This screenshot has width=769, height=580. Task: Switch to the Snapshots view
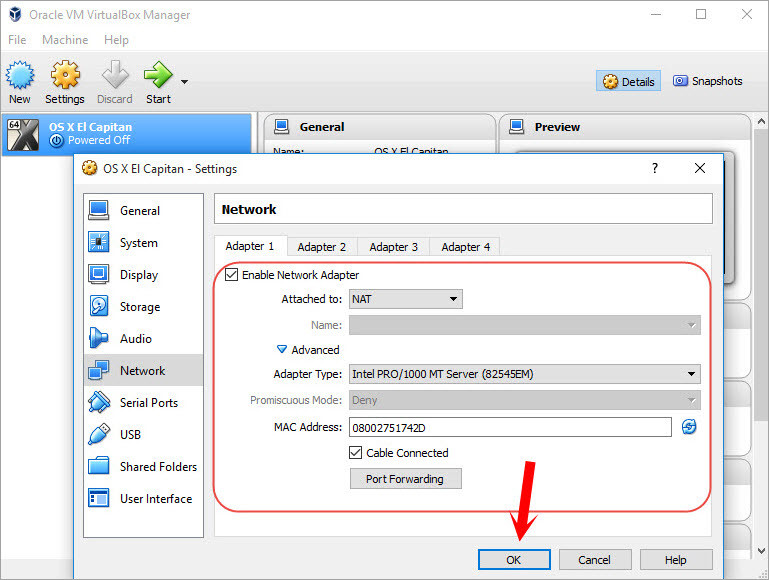[707, 81]
